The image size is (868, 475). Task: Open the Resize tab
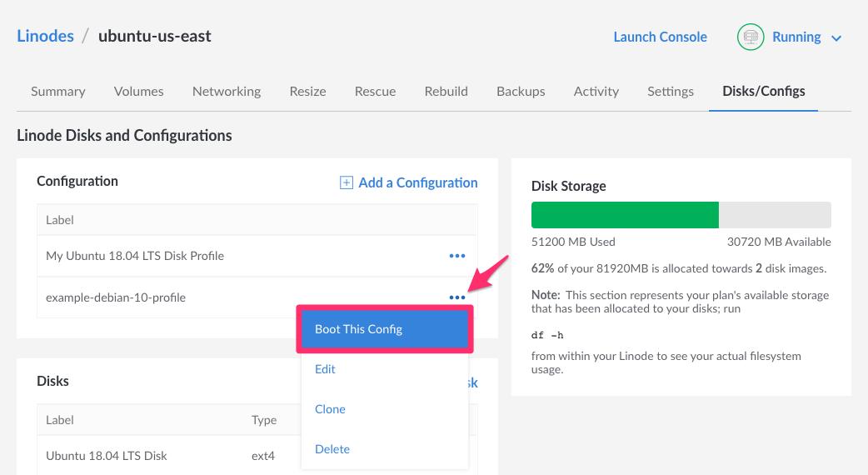point(307,92)
